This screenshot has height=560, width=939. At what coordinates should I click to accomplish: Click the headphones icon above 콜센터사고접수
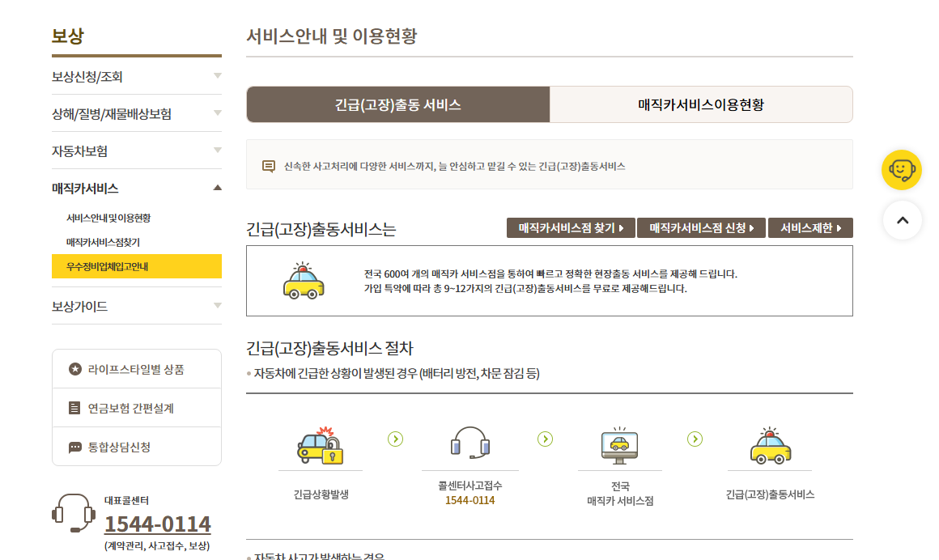(470, 443)
